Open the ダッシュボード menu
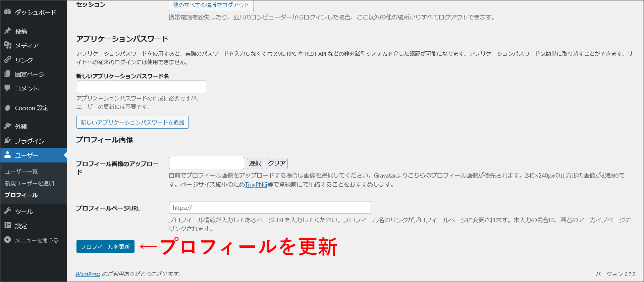Viewport: 644px width, 282px height. coord(34,12)
